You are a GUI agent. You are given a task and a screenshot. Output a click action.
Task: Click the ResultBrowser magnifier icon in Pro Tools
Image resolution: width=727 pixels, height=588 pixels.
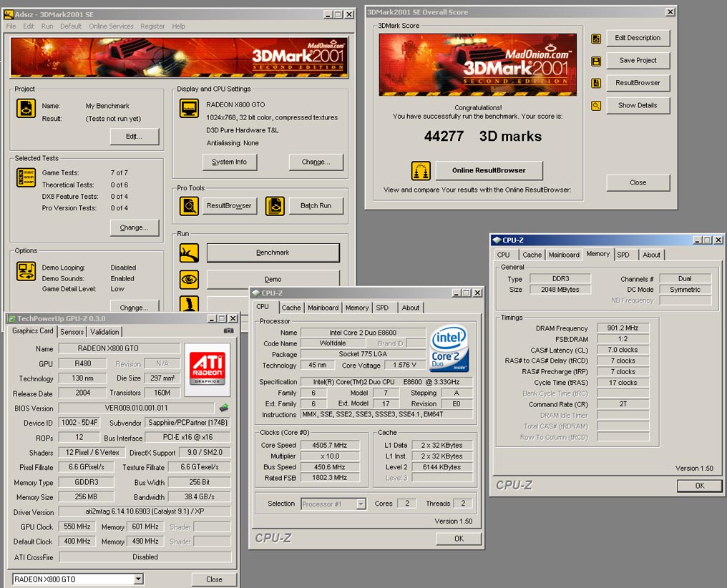pos(189,206)
